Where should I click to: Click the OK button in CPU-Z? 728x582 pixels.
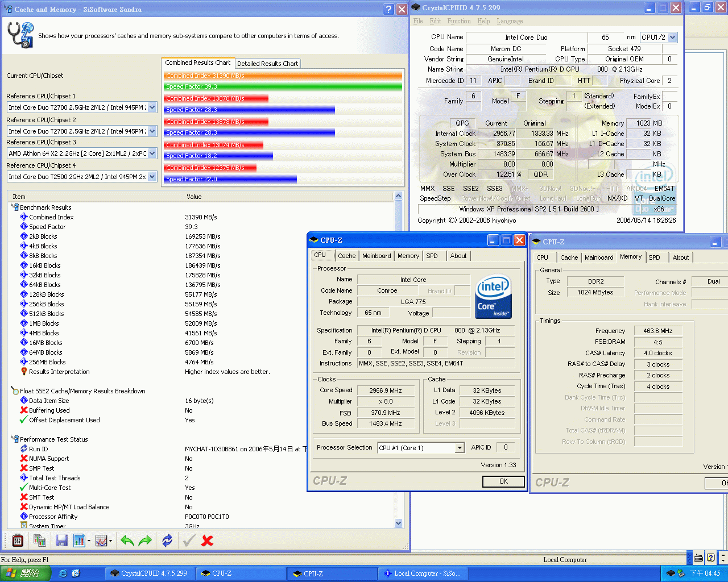coord(503,481)
